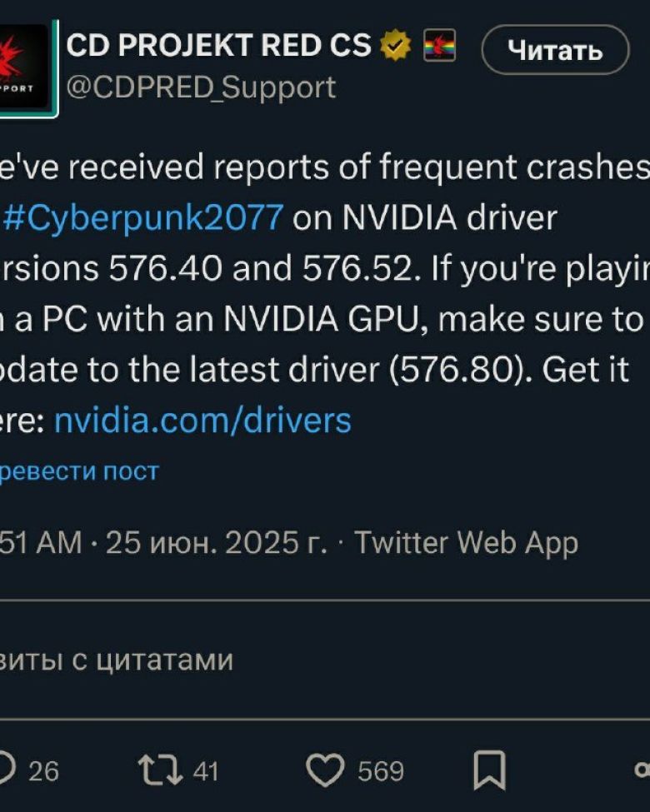Click the rainbow affiliate badge icon
The height and width of the screenshot is (812, 650).
click(x=439, y=46)
